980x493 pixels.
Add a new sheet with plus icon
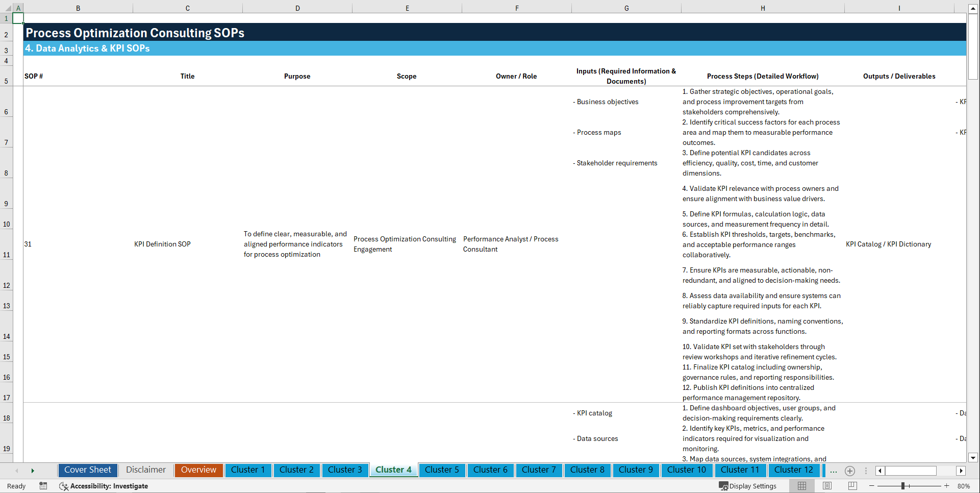(x=850, y=471)
